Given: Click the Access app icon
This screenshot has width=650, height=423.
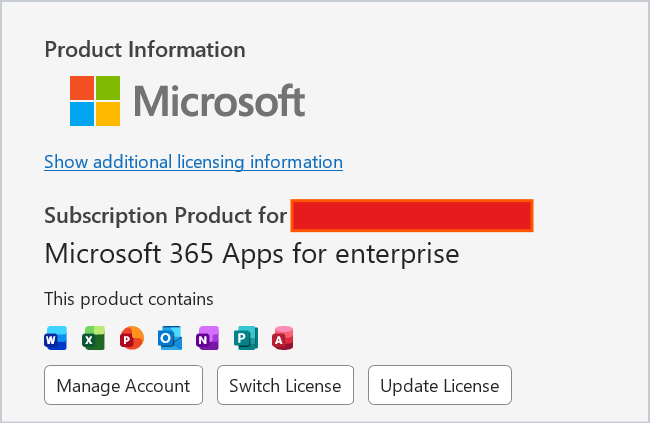Looking at the screenshot, I should point(283,338).
